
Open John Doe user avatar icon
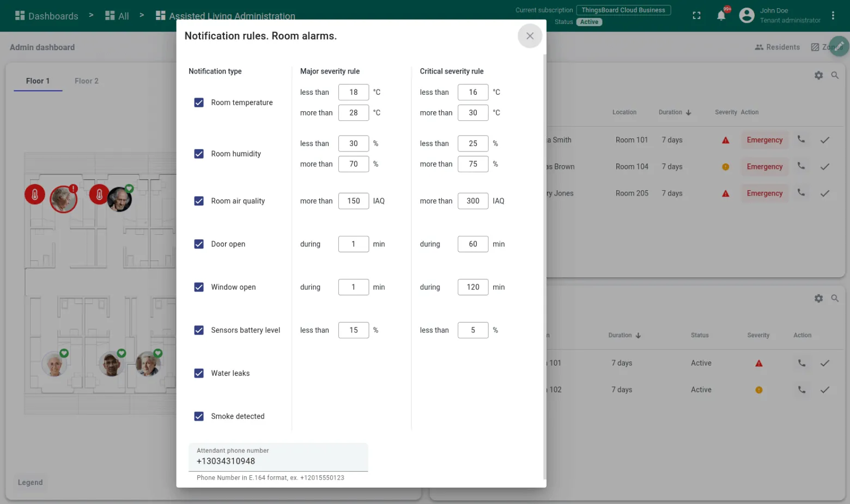(746, 15)
